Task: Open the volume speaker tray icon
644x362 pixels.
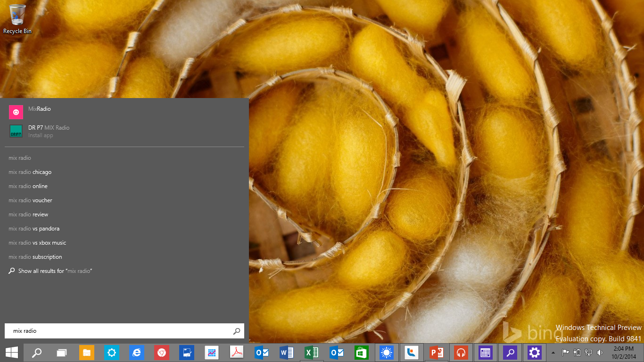Action: (x=600, y=353)
